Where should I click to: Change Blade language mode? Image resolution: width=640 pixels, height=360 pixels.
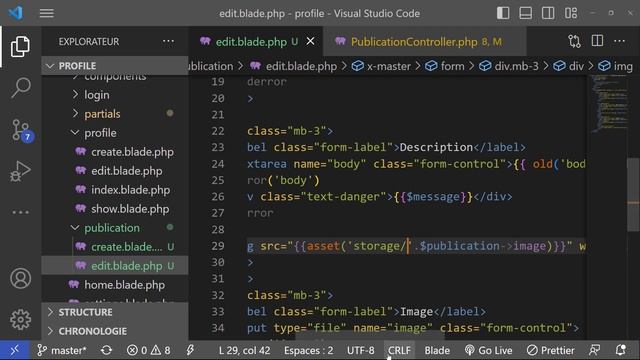click(437, 350)
